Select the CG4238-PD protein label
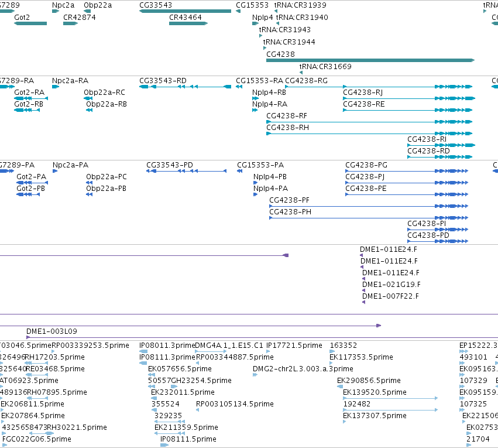 [428, 235]
